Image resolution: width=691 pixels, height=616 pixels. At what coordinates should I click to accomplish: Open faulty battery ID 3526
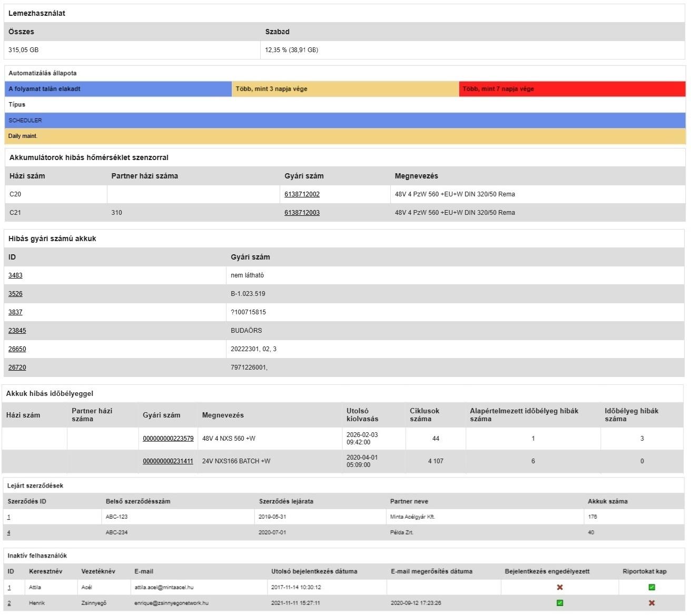click(15, 293)
